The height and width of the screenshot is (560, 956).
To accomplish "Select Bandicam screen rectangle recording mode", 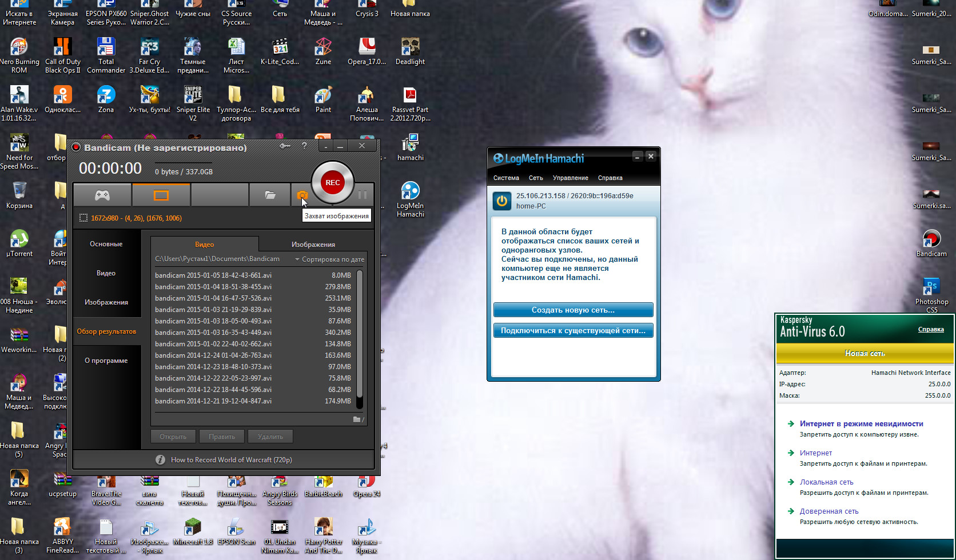I will click(x=161, y=195).
